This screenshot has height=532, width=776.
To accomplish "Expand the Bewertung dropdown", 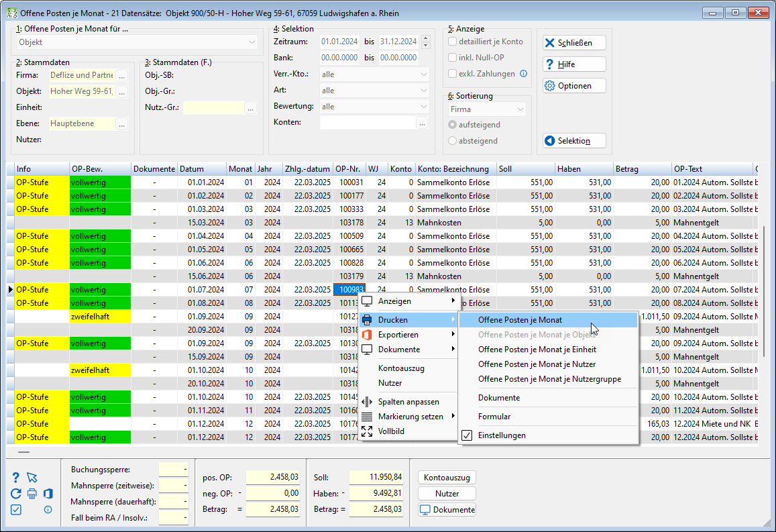I will point(374,107).
